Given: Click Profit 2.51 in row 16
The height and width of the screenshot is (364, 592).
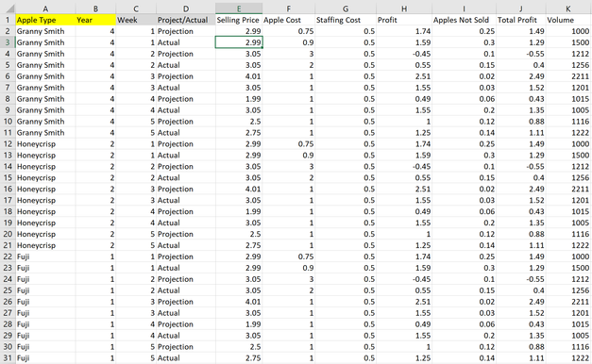Looking at the screenshot, I should 423,190.
